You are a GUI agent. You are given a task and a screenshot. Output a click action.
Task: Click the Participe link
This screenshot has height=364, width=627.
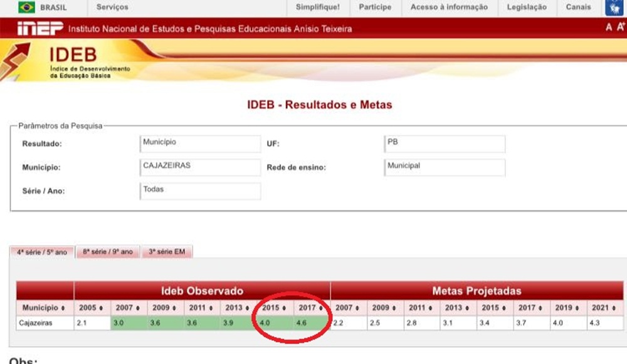click(x=375, y=8)
